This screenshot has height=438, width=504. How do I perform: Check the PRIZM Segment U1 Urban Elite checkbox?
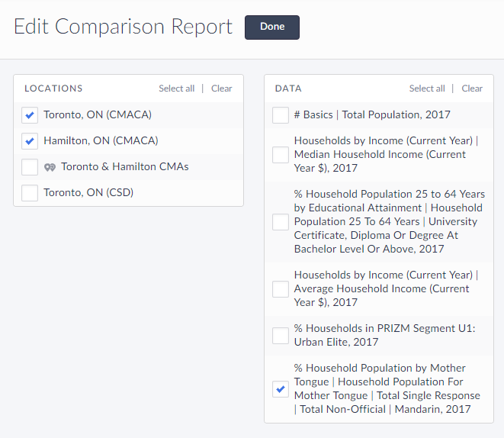[281, 336]
